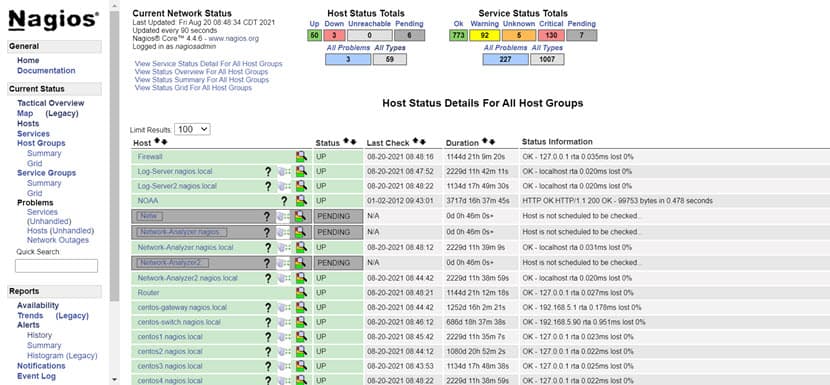Click inside the Quick Search field
Screen dimensions: 830x385
pyautogui.click(x=56, y=266)
